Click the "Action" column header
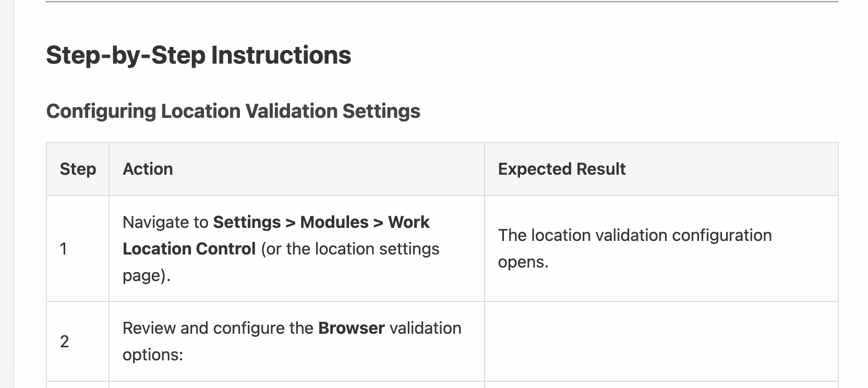868x388 pixels. 148,169
